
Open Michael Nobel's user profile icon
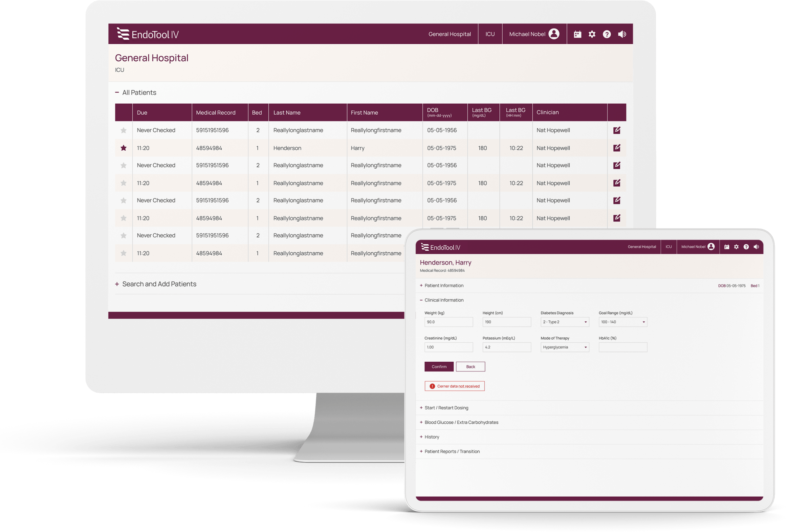pyautogui.click(x=553, y=34)
